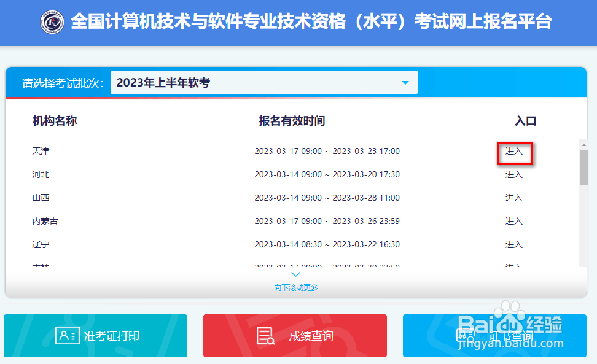Enter the 天津 registration portal

[x=513, y=151]
